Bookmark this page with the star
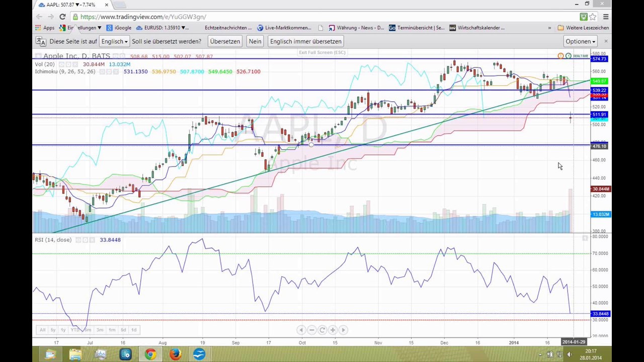The image size is (644, 362). (x=593, y=17)
